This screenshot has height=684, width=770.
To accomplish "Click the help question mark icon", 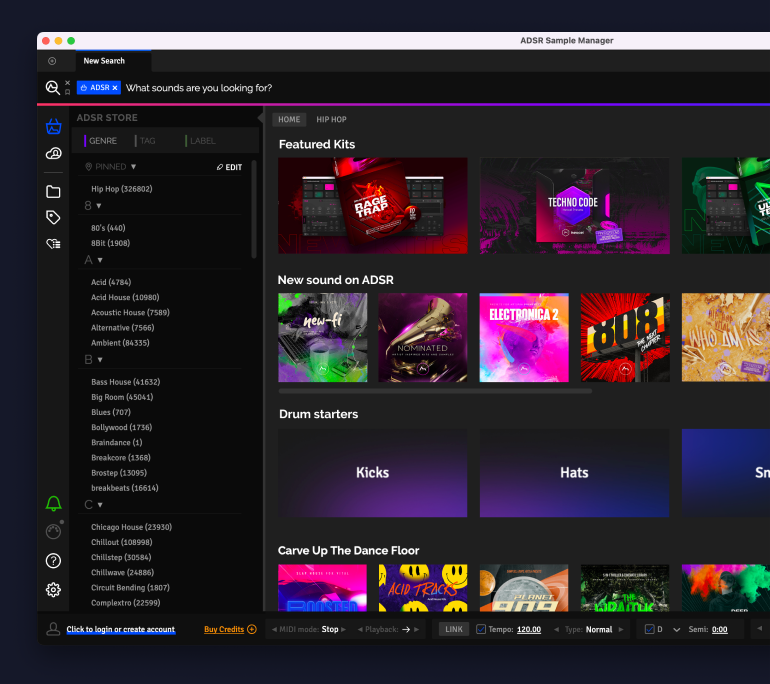I will pyautogui.click(x=53, y=561).
